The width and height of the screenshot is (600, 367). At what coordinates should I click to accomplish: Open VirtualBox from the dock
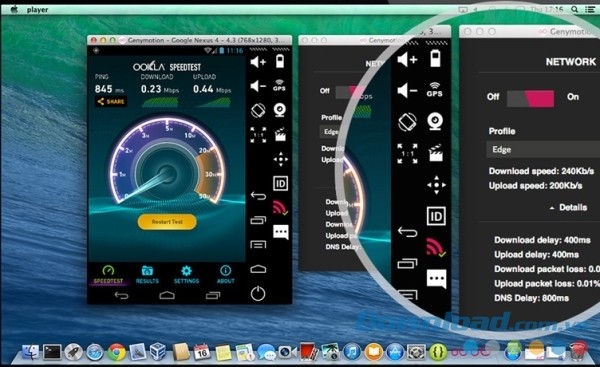(157, 352)
